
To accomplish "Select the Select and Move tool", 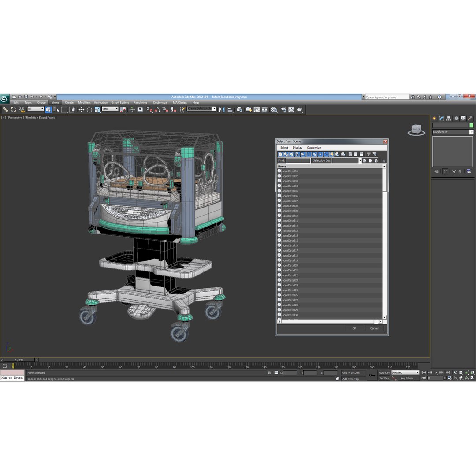I will [82, 110].
